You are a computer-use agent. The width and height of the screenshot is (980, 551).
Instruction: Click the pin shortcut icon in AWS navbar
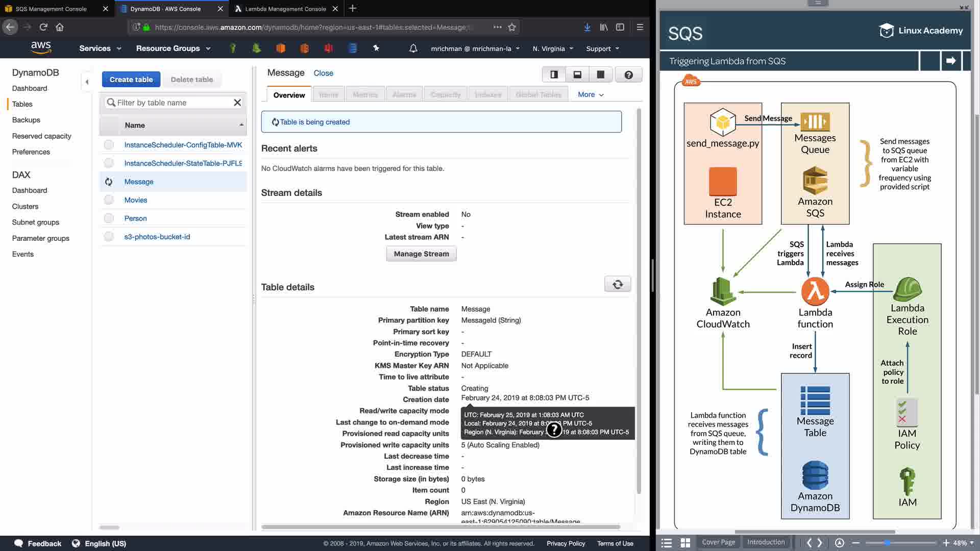coord(376,48)
